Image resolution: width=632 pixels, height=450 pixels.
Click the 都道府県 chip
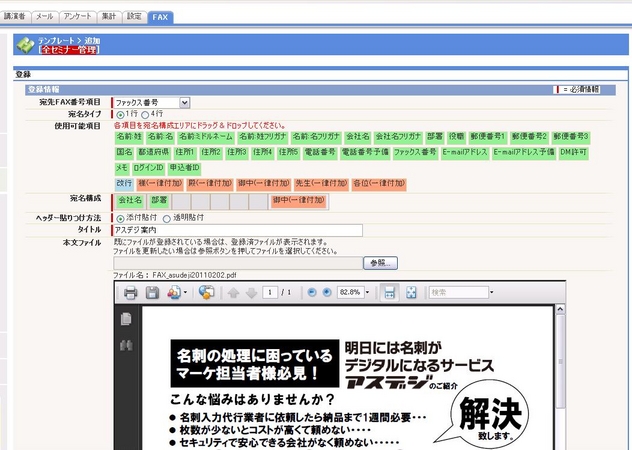pyautogui.click(x=153, y=153)
